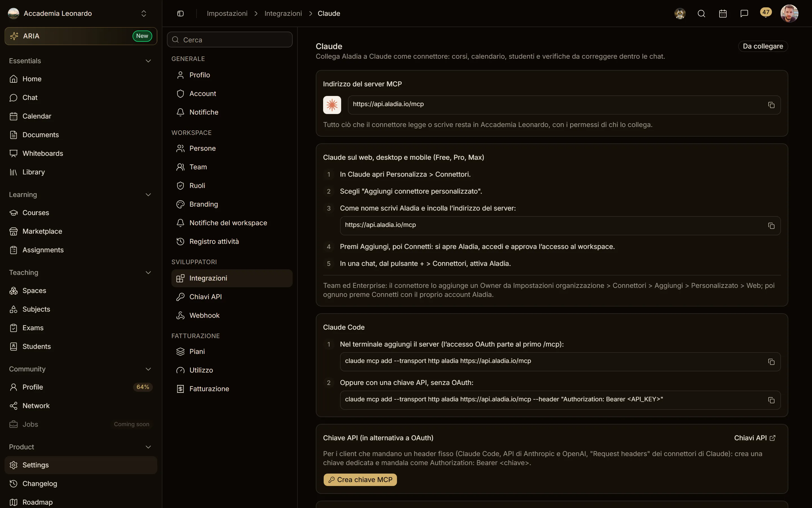Open Branding settings
This screenshot has width=812, height=508.
click(232, 204)
